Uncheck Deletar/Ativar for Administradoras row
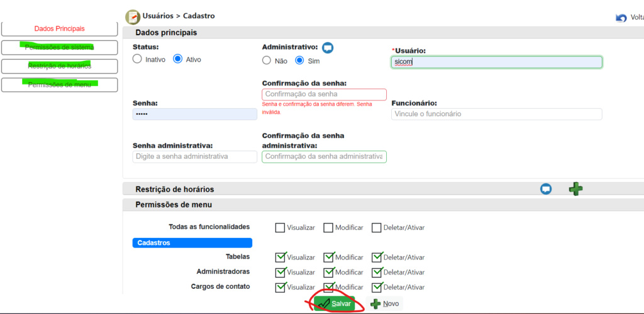 (377, 272)
